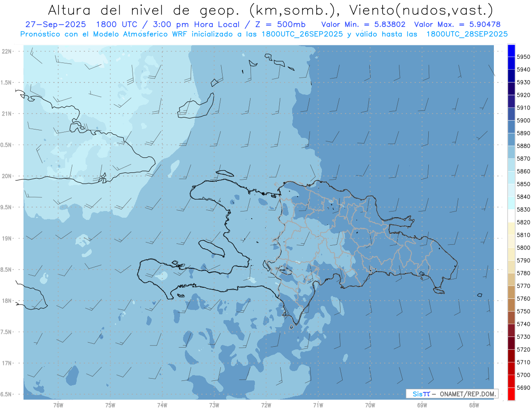Click the "68W" longitude label
Viewport: 532px width, 411px height.
point(474,405)
